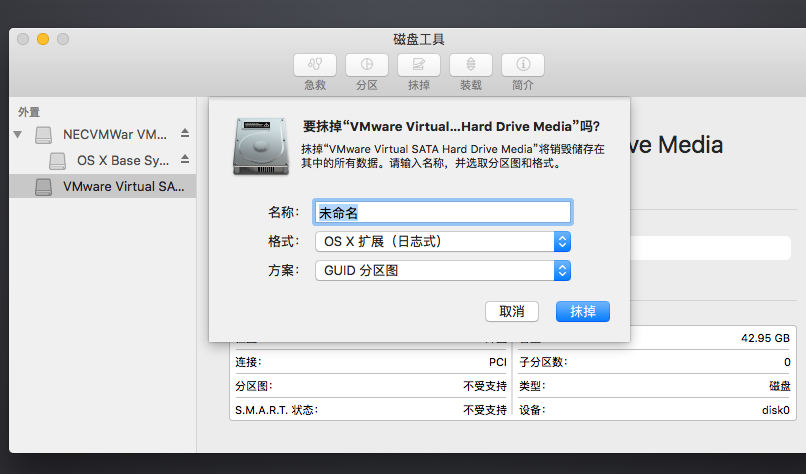Eject the OS X Base Sy... volume
This screenshot has width=806, height=474.
(x=184, y=160)
